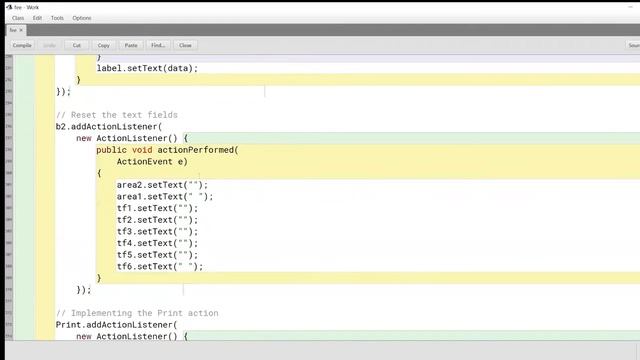Open the Class menu

pyautogui.click(x=18, y=18)
